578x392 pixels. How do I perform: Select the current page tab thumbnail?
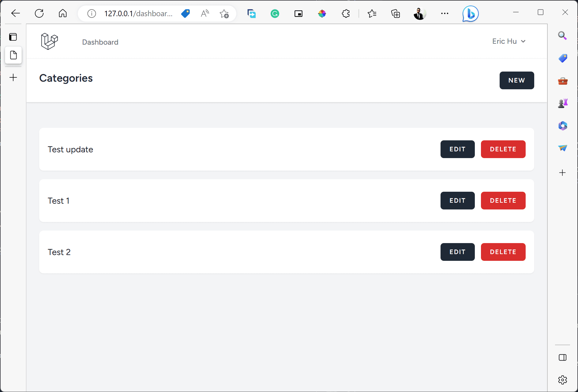pyautogui.click(x=13, y=55)
